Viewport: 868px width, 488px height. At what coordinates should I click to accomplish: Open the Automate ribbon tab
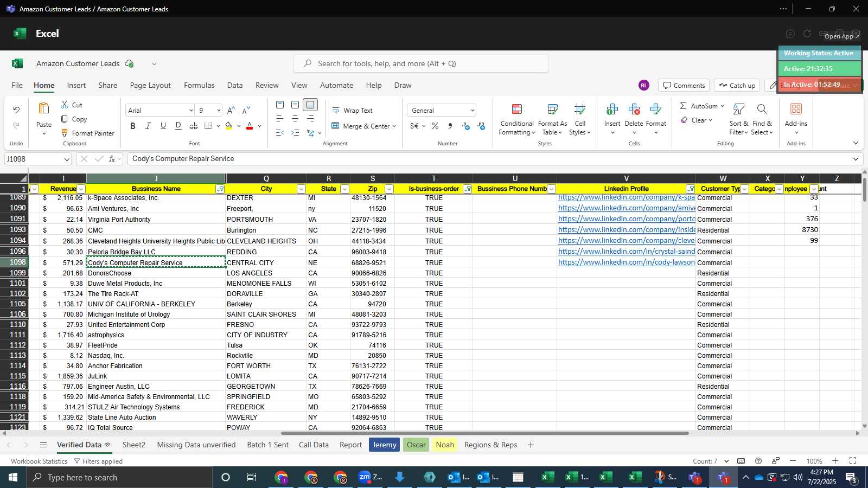336,85
